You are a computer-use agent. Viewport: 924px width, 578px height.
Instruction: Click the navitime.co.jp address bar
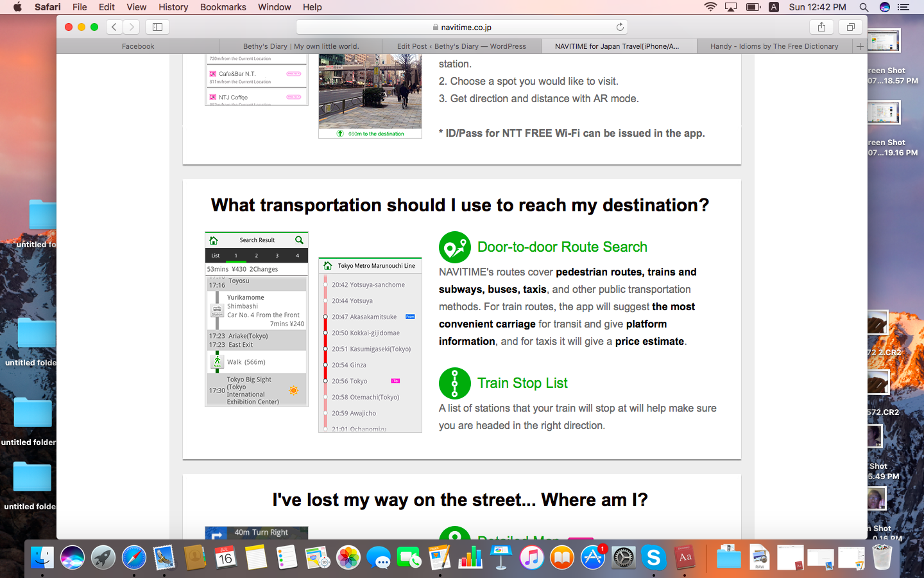point(462,27)
